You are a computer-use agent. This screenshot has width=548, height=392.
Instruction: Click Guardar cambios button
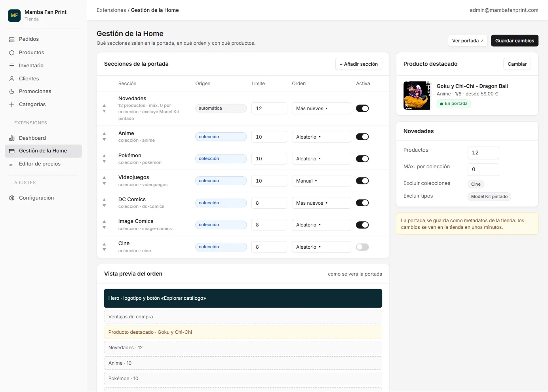coord(514,41)
